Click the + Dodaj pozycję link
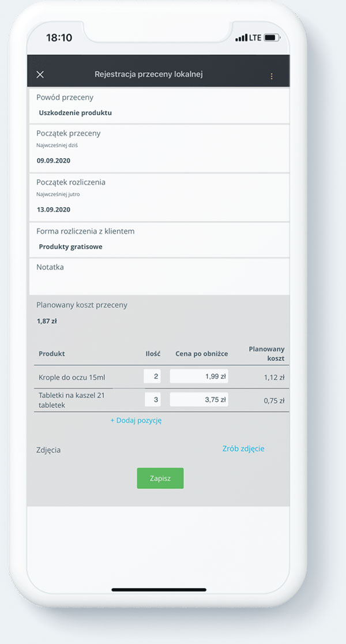Image resolution: width=346 pixels, height=644 pixels. (x=136, y=421)
